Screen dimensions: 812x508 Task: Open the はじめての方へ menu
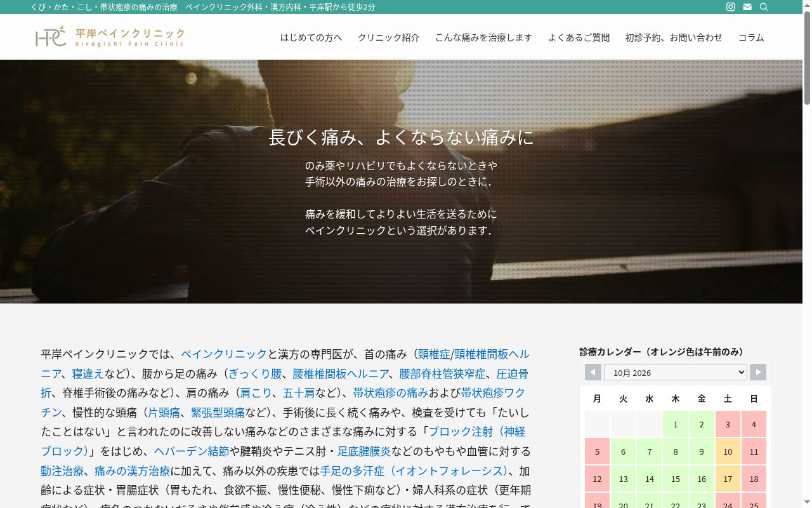pyautogui.click(x=311, y=37)
